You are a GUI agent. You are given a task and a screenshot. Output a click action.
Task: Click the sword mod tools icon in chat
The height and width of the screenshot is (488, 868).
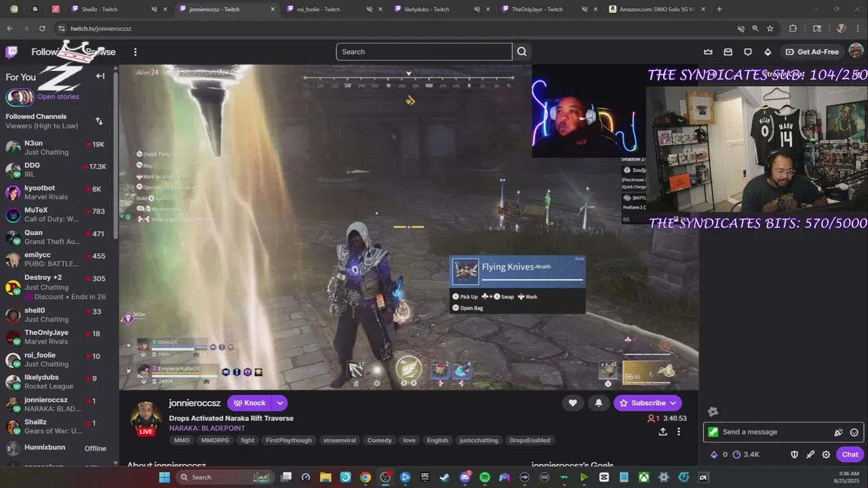(x=810, y=455)
